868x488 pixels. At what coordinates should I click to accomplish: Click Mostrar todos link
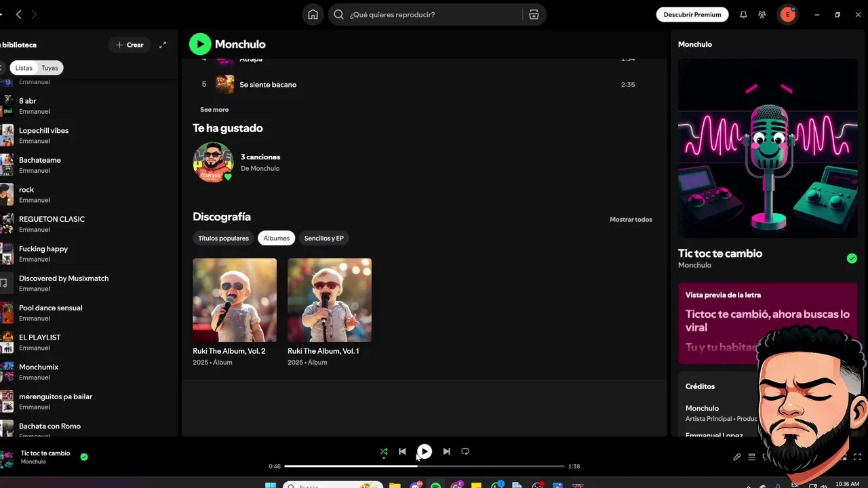tap(631, 220)
